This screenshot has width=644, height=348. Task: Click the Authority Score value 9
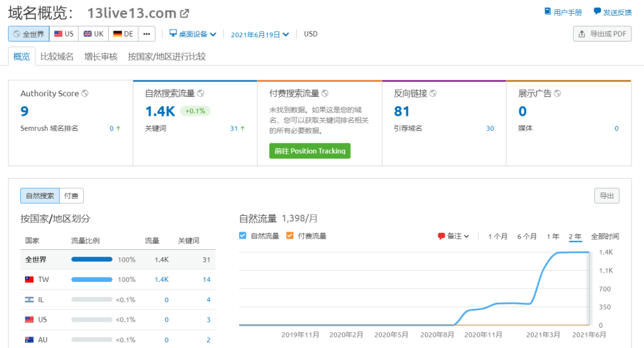[x=25, y=111]
